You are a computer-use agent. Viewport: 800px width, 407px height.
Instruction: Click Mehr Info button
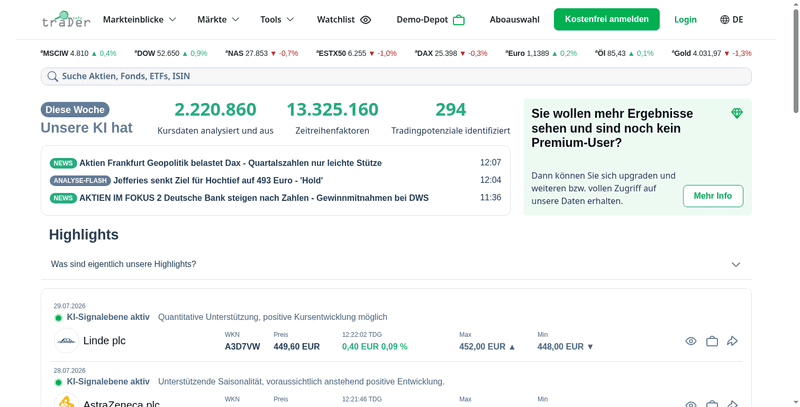click(713, 196)
